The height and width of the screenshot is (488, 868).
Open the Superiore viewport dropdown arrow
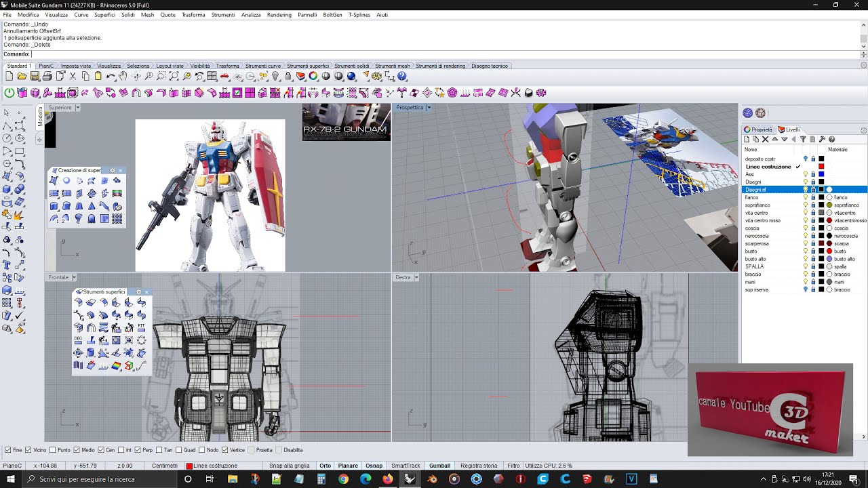point(77,108)
